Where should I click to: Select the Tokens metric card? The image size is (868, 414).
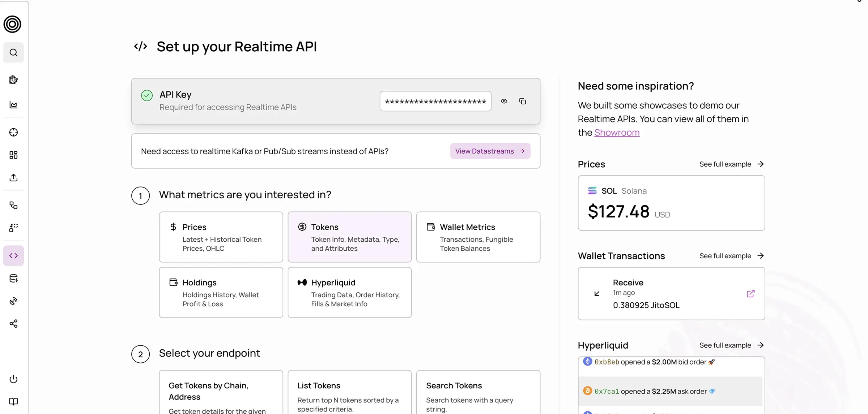[x=349, y=237]
